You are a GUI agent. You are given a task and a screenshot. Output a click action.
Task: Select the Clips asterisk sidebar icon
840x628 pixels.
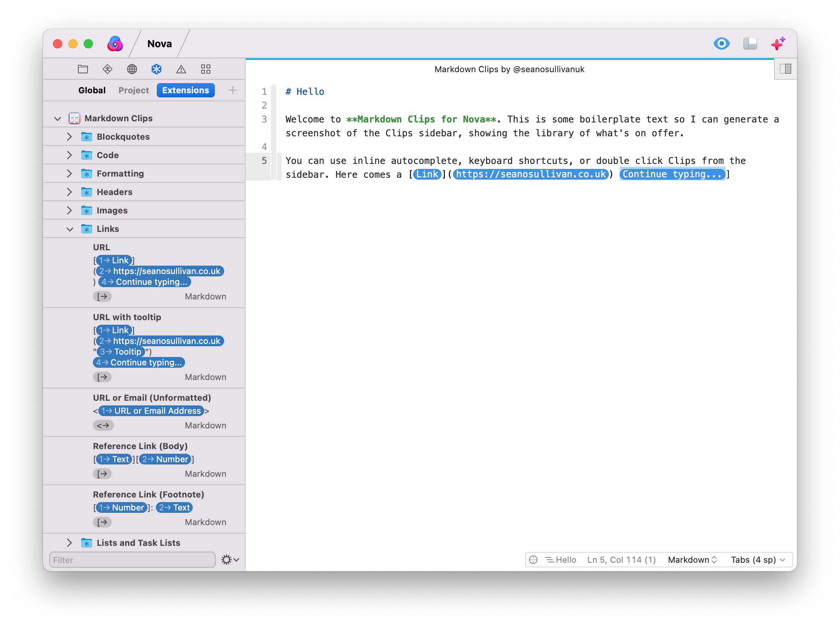click(156, 69)
